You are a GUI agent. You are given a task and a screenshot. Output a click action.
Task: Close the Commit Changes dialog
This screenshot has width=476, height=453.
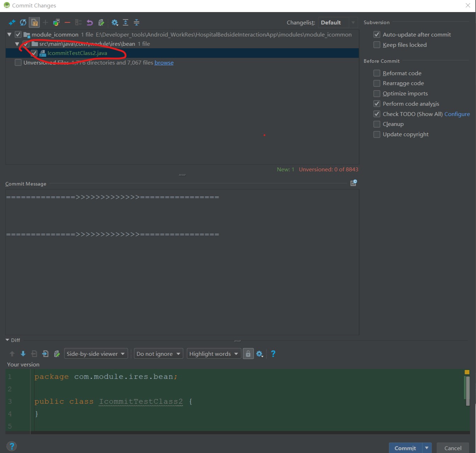point(467,5)
